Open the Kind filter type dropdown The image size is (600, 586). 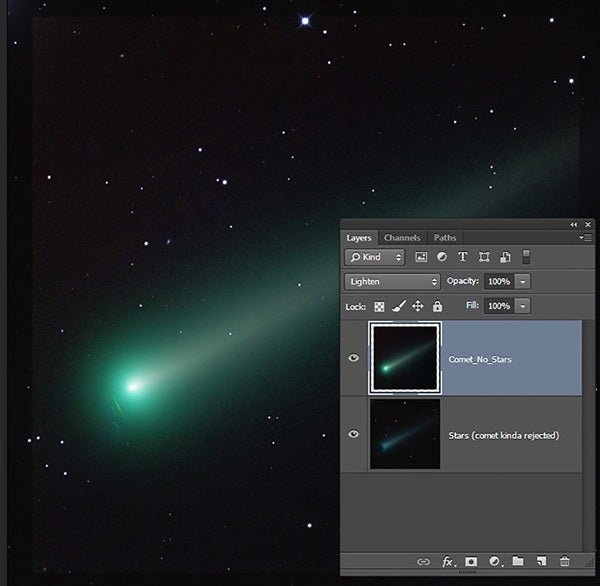pos(374,257)
